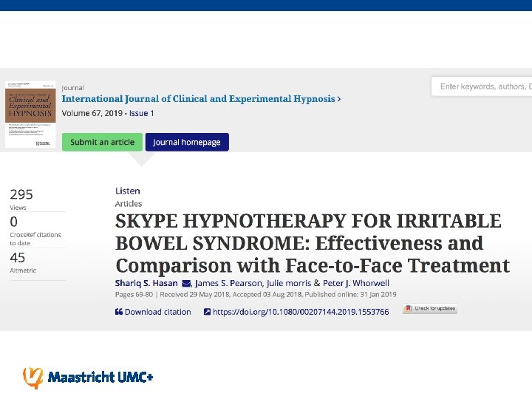
Task: Click the 45 Altmetric score
Action: pyautogui.click(x=18, y=258)
